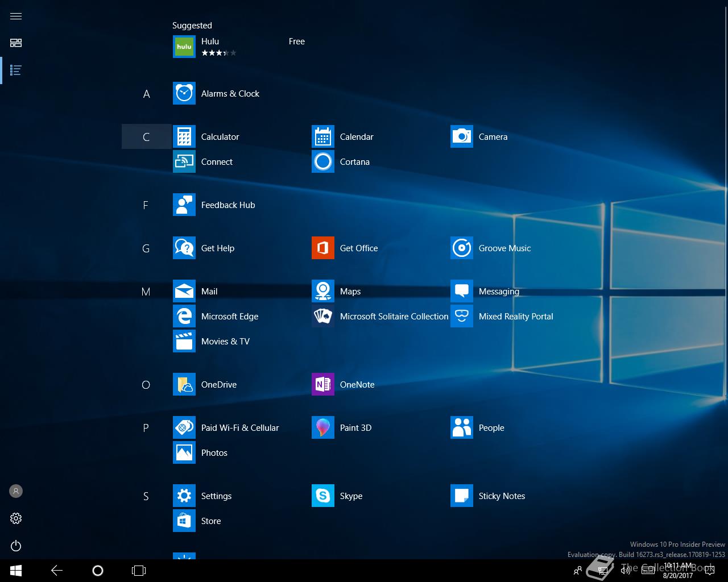Image resolution: width=728 pixels, height=582 pixels.
Task: Click the Windows Start button on the taskbar
Action: [16, 571]
